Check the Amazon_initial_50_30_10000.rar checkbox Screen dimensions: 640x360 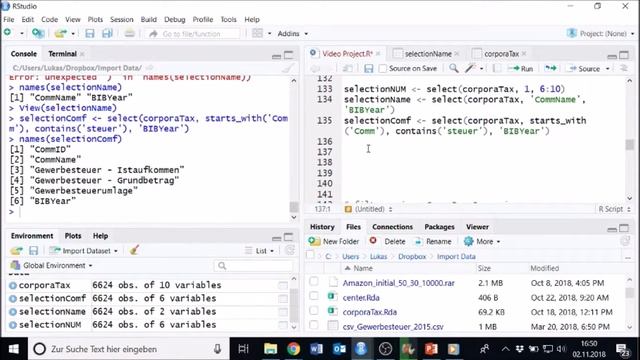313,281
